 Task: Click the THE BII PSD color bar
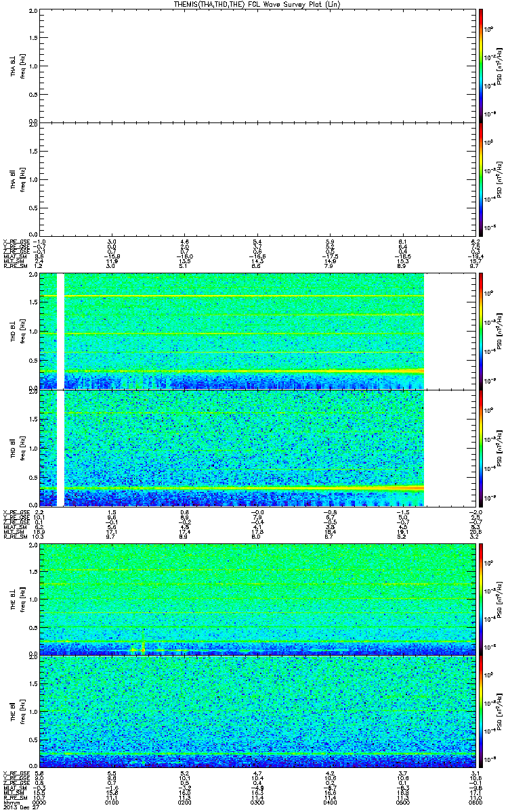coord(480,710)
